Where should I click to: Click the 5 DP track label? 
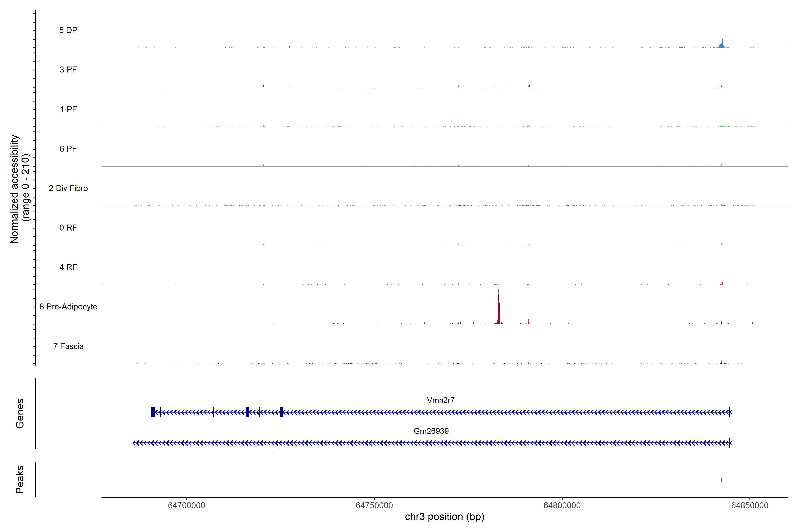point(68,30)
